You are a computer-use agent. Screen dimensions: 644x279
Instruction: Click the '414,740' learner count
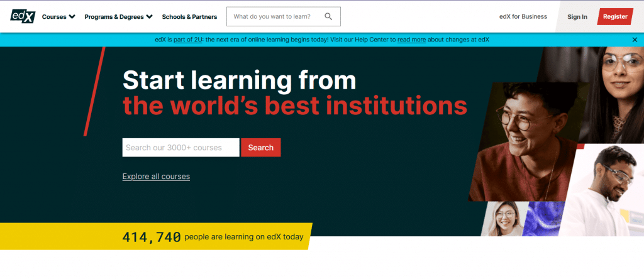pyautogui.click(x=152, y=237)
